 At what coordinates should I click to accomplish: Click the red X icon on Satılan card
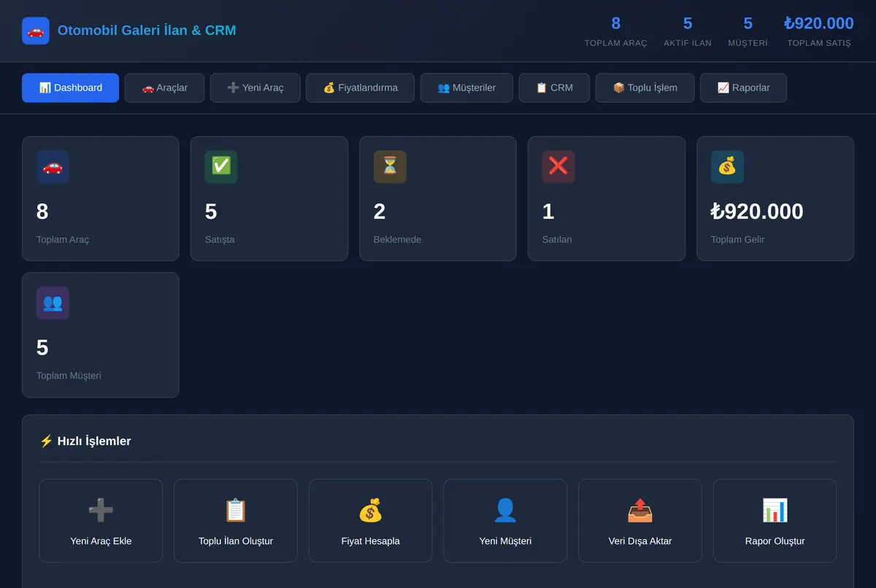(x=558, y=167)
